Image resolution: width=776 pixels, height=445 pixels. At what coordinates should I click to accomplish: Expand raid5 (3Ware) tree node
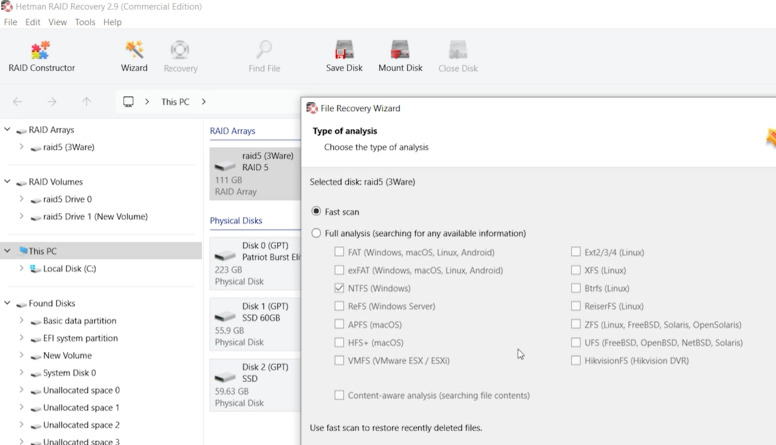21,147
